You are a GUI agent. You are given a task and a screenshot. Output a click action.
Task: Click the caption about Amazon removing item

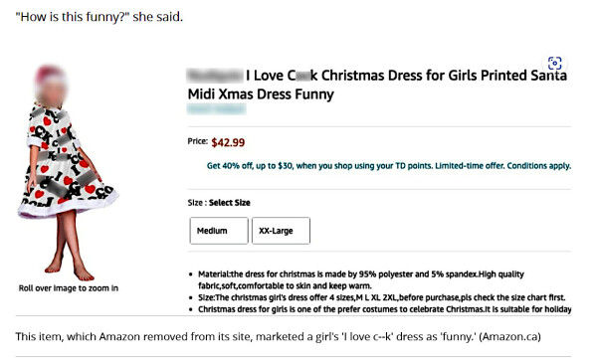tap(278, 336)
